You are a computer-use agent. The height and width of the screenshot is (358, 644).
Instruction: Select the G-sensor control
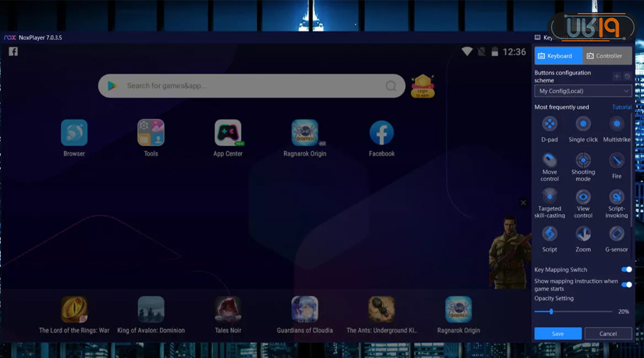(x=617, y=234)
